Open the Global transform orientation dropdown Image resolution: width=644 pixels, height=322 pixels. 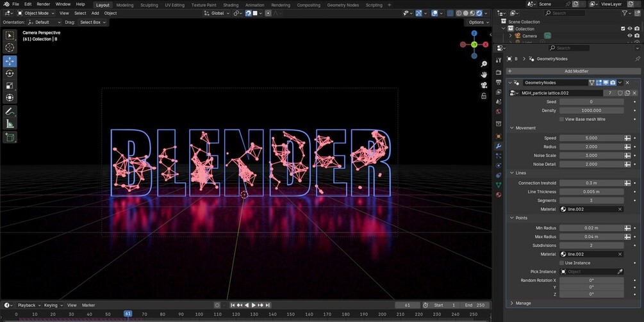point(217,13)
